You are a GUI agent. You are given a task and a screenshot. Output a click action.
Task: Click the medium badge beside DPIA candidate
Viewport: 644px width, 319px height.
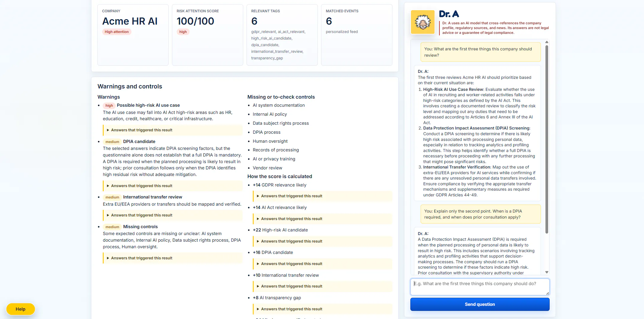click(x=112, y=142)
